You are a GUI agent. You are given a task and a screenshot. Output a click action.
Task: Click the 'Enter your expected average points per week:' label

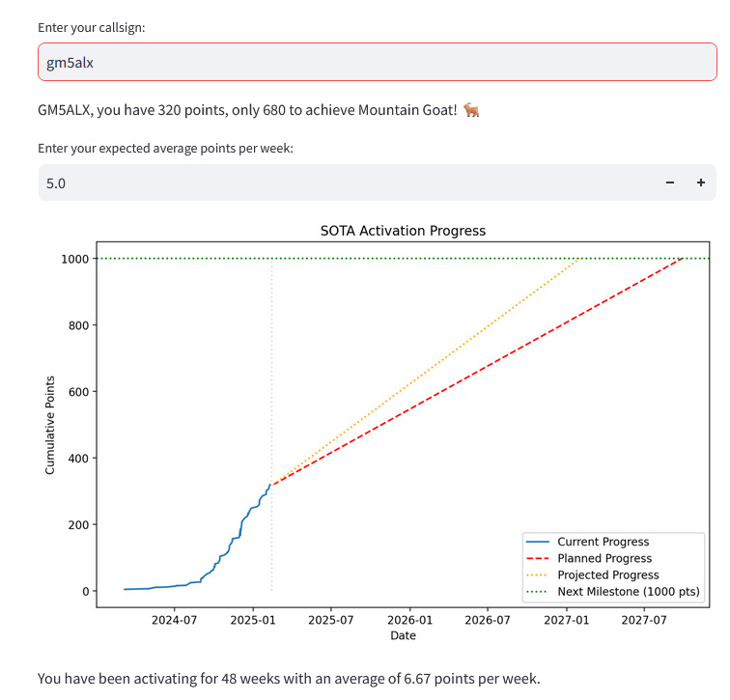point(165,148)
